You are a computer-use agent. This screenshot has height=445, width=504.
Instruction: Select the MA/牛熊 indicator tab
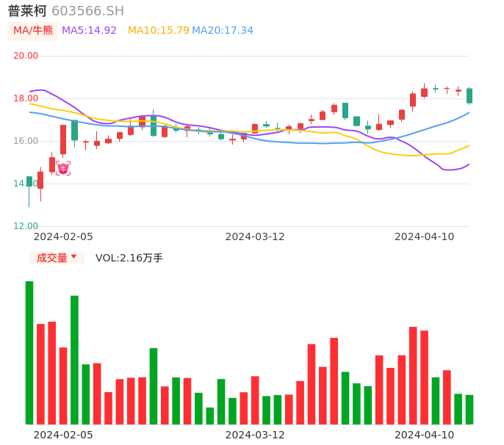pyautogui.click(x=33, y=31)
